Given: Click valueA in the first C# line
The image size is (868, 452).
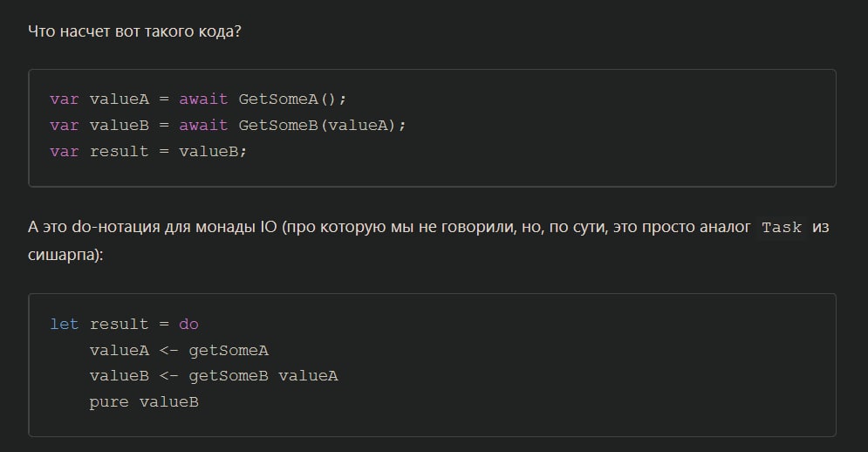Looking at the screenshot, I should coord(119,99).
